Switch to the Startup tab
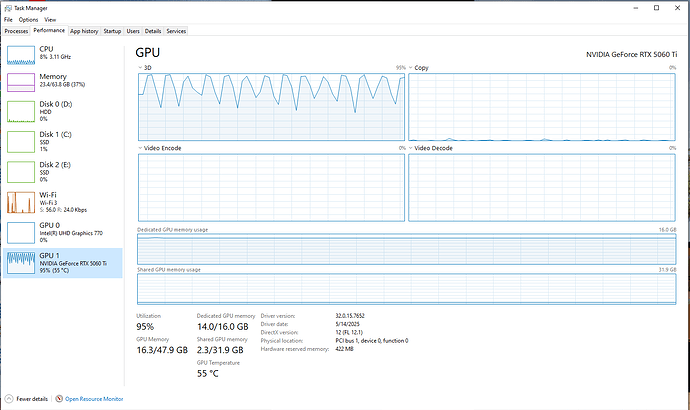The image size is (690, 410). pos(112,31)
